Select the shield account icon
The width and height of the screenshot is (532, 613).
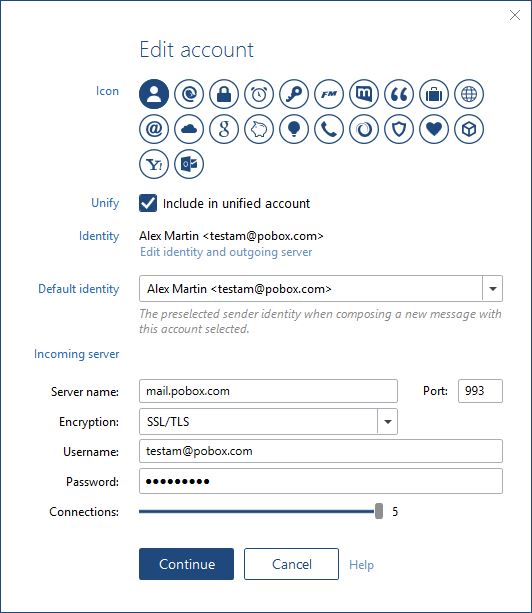tap(399, 129)
